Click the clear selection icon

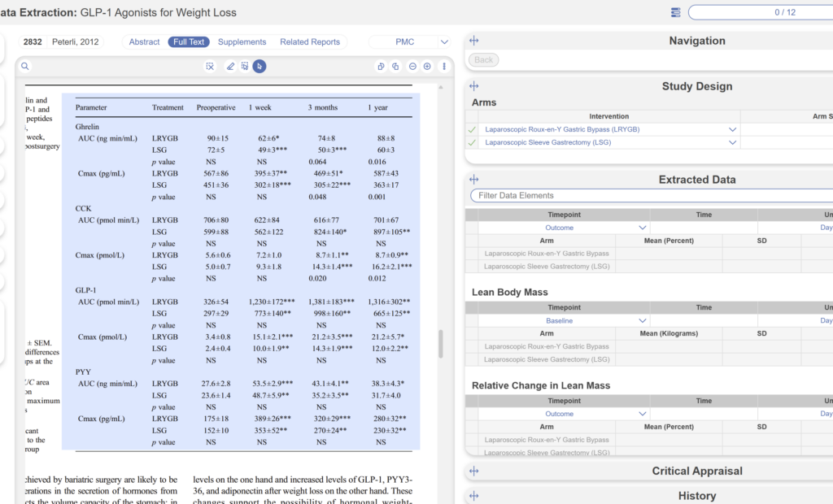[x=210, y=67]
